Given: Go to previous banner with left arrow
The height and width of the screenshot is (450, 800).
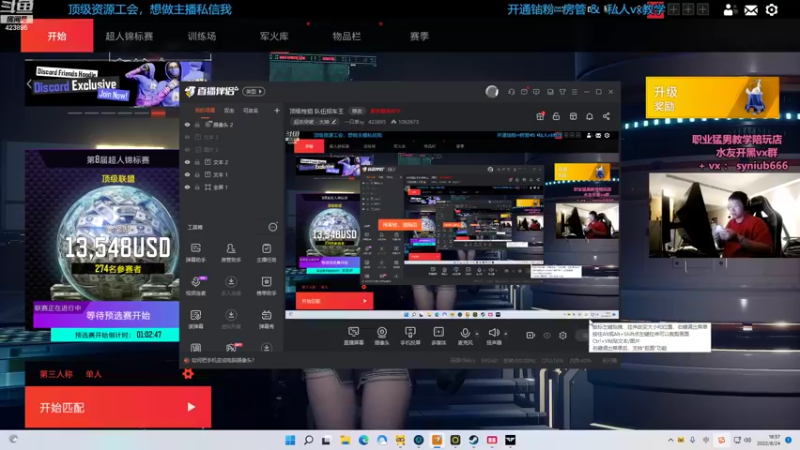Looking at the screenshot, I should 29,84.
